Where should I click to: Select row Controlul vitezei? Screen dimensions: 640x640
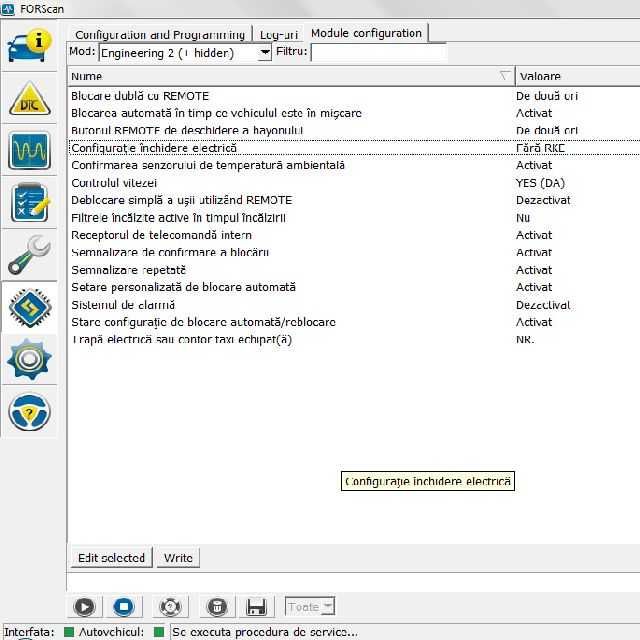coord(354,183)
